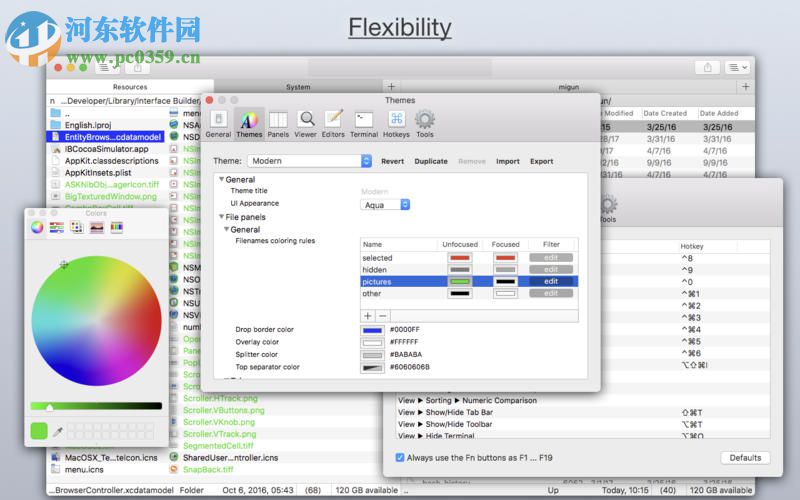This screenshot has height=500, width=800.
Task: Open the UI Appearance Aqua dropdown
Action: pyautogui.click(x=385, y=205)
